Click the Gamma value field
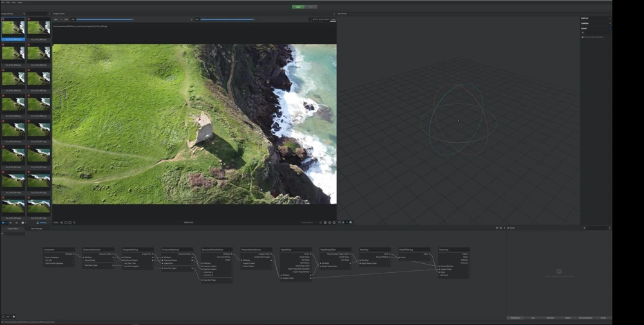Viewport: 644px width, 325px height. [196, 19]
